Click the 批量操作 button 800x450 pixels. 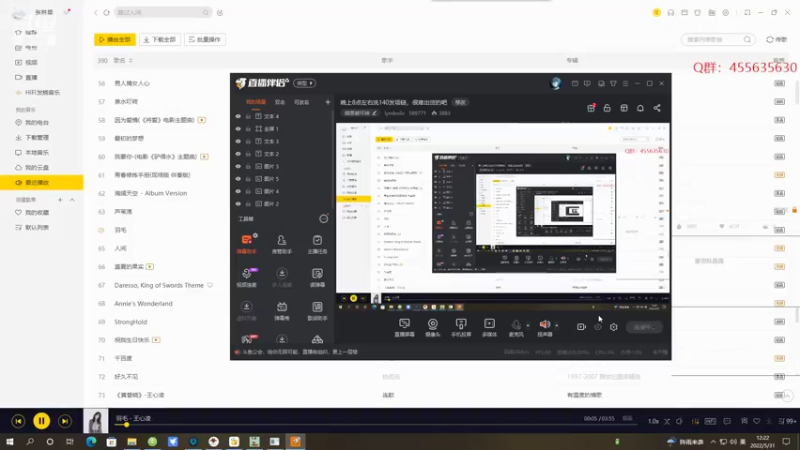tap(205, 39)
